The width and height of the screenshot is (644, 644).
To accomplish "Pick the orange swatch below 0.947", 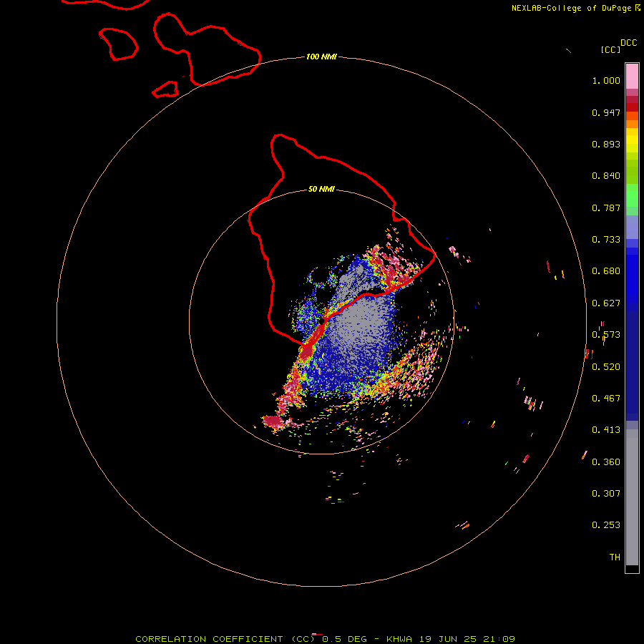I will pyautogui.click(x=632, y=124).
